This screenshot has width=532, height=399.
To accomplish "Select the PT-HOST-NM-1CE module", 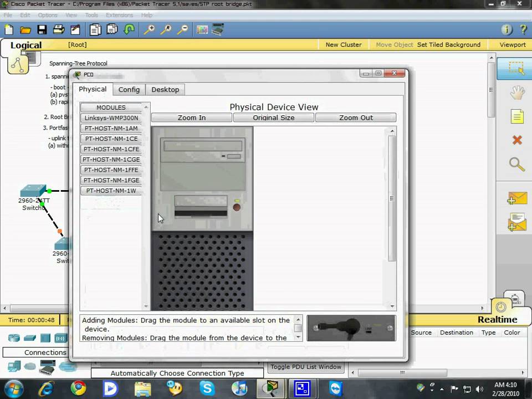I will [x=111, y=139].
